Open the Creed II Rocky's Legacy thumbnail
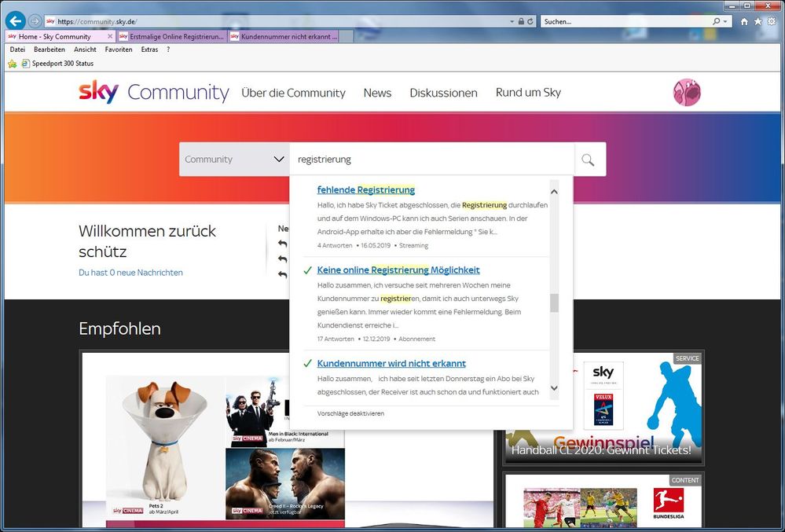This screenshot has width=785, height=532. coord(285,483)
